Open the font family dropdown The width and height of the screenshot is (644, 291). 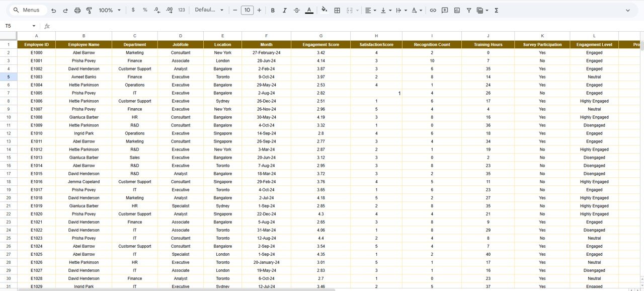208,10
